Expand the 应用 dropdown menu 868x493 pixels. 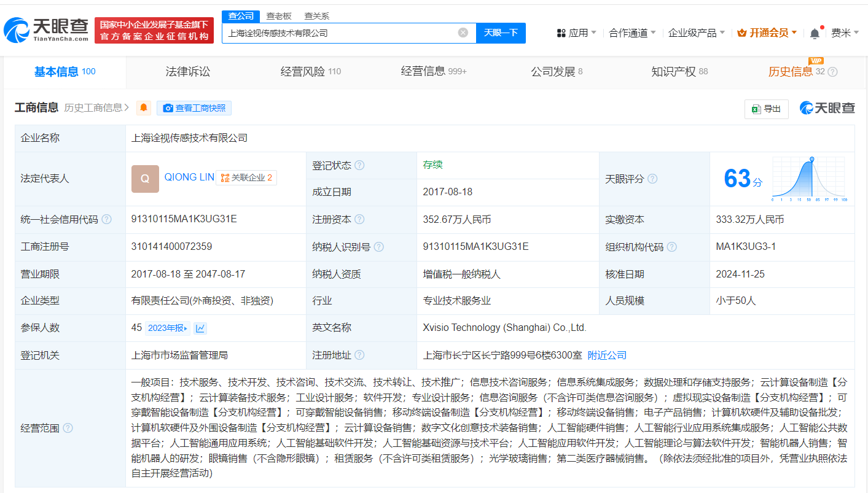[576, 33]
